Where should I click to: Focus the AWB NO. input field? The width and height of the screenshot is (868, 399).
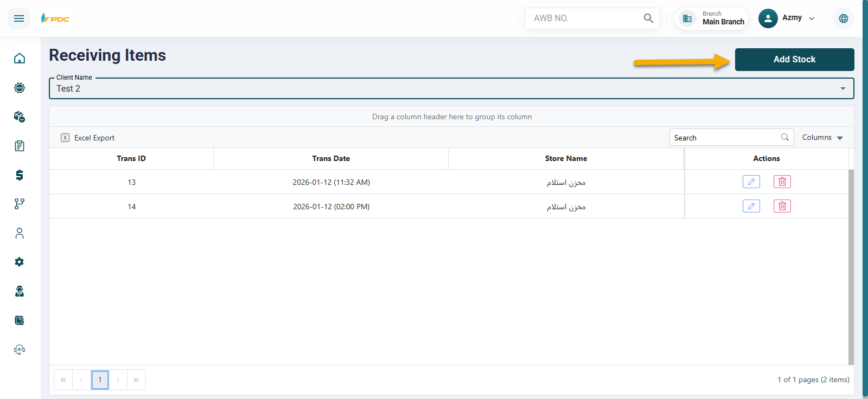coord(585,18)
